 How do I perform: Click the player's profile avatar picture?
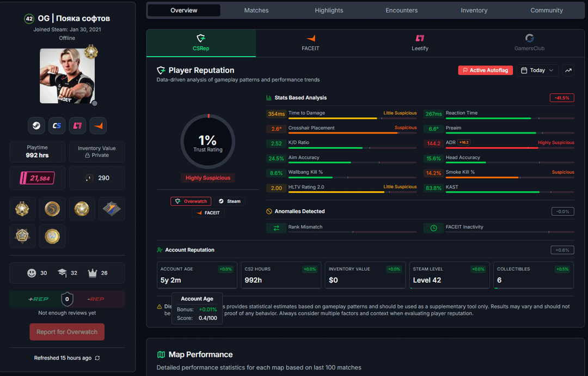pyautogui.click(x=67, y=76)
